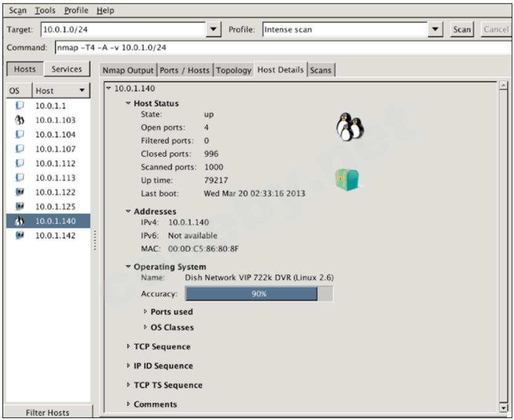Open the Profile menu
Image resolution: width=514 pixels, height=420 pixels.
pos(76,10)
